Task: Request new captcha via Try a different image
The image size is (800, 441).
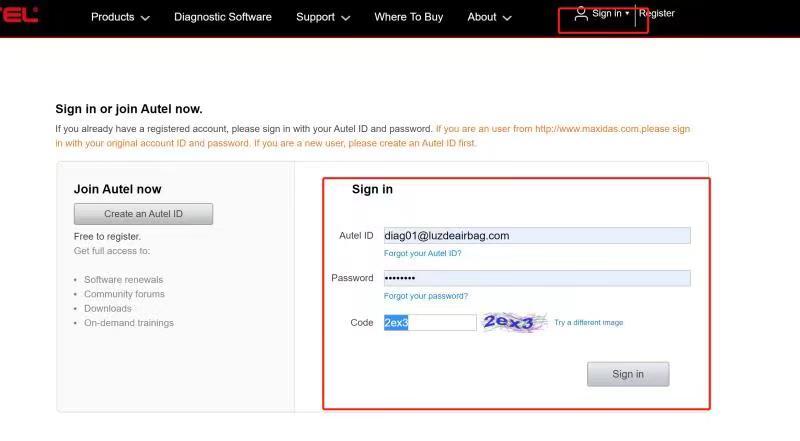Action: pos(589,323)
